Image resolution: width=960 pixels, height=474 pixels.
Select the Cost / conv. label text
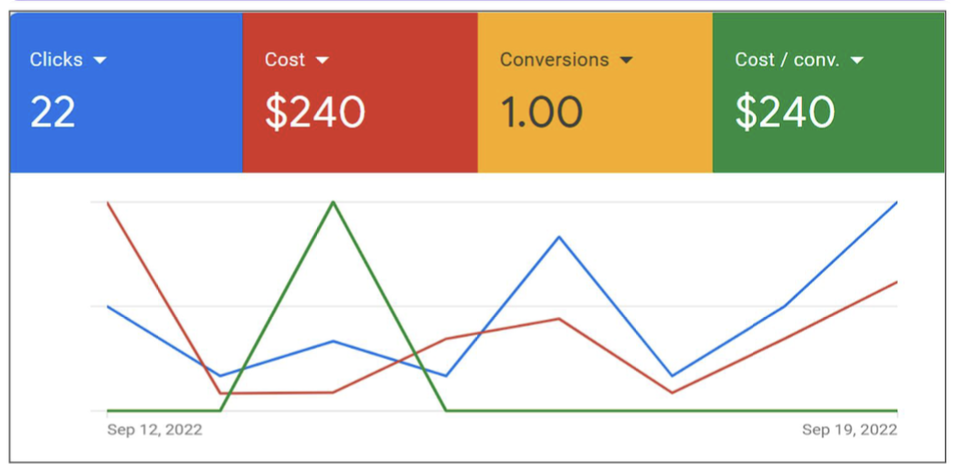(x=789, y=60)
